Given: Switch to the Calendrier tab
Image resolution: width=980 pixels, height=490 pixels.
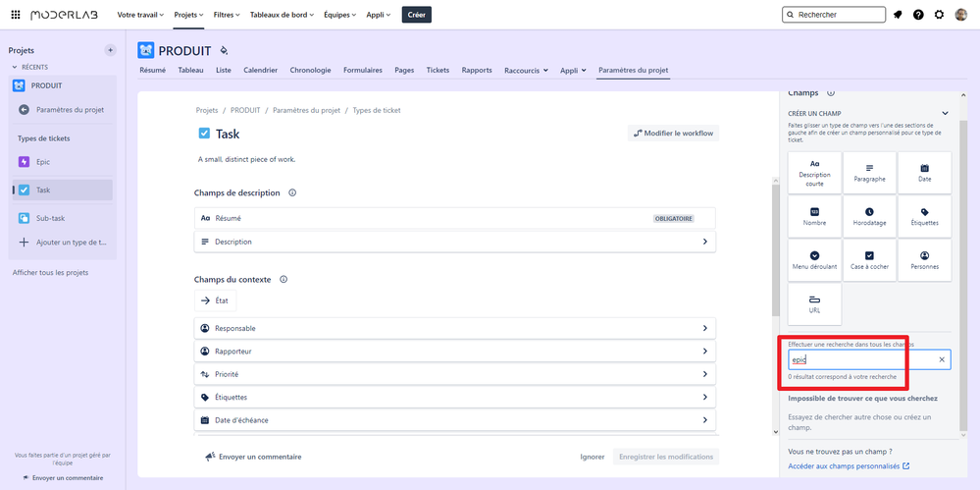Looking at the screenshot, I should click(x=261, y=70).
